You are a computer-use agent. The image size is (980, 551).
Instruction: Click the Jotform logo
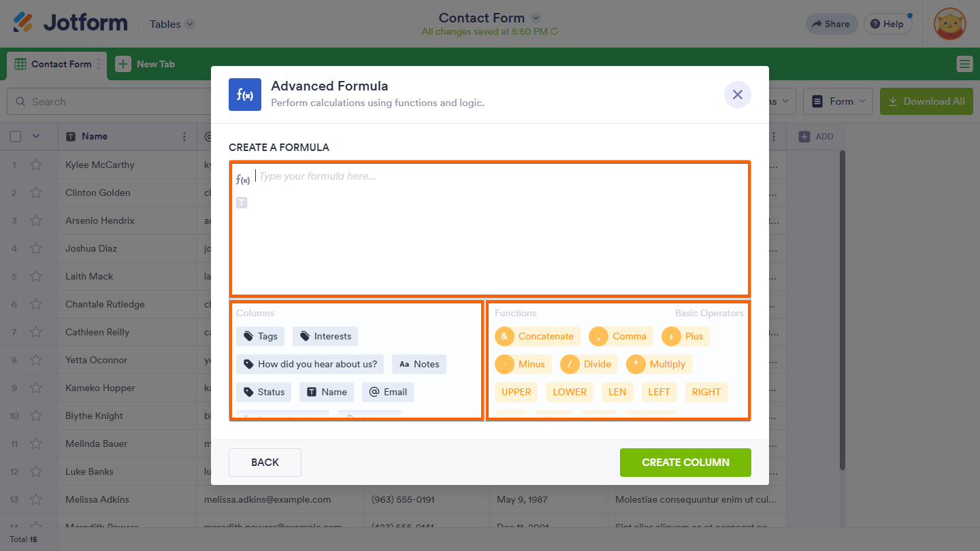[x=71, y=23]
